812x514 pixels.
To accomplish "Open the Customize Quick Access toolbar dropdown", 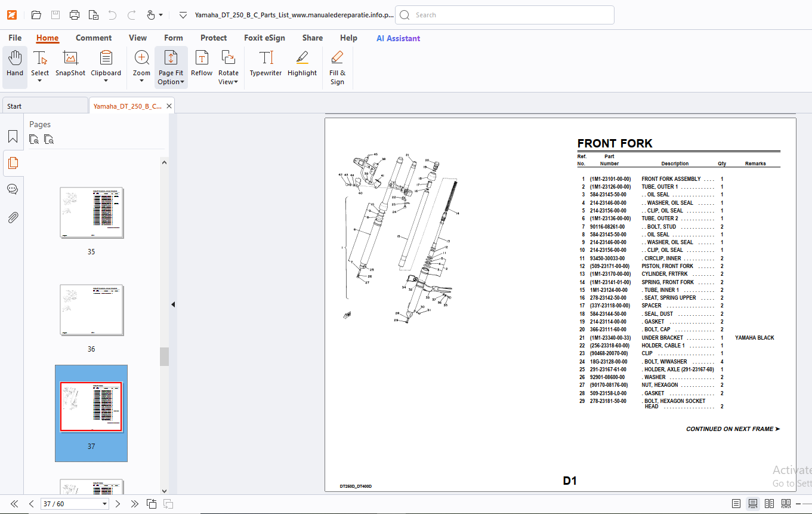I will coord(183,15).
